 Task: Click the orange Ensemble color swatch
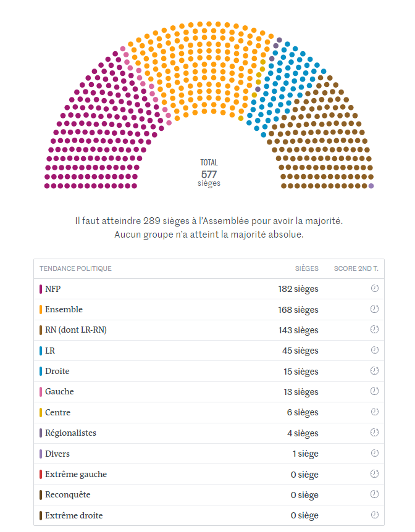(41, 309)
